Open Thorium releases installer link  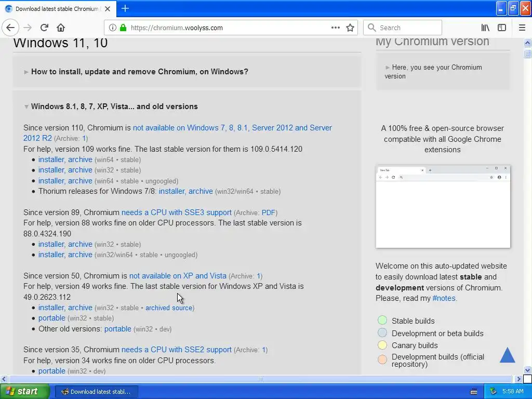point(171,191)
